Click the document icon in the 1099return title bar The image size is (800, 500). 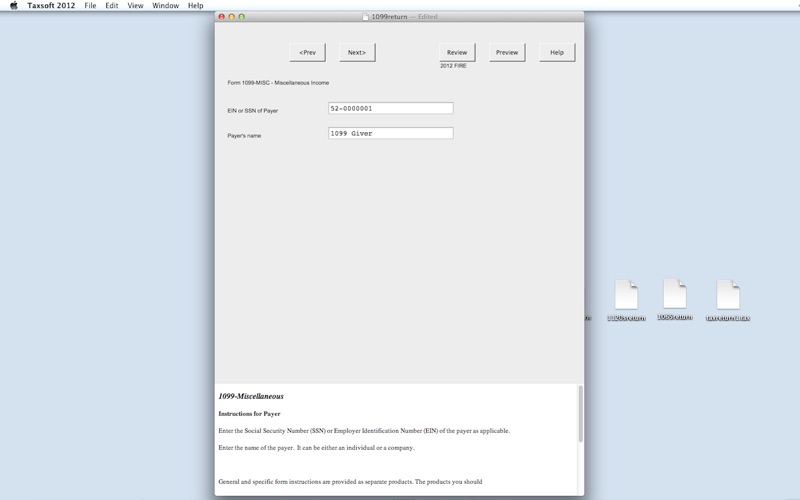point(365,16)
